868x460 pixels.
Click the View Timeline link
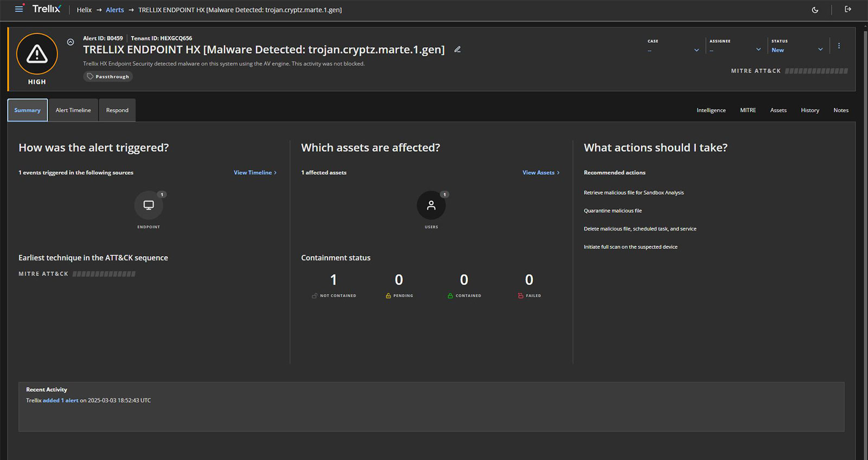point(255,173)
